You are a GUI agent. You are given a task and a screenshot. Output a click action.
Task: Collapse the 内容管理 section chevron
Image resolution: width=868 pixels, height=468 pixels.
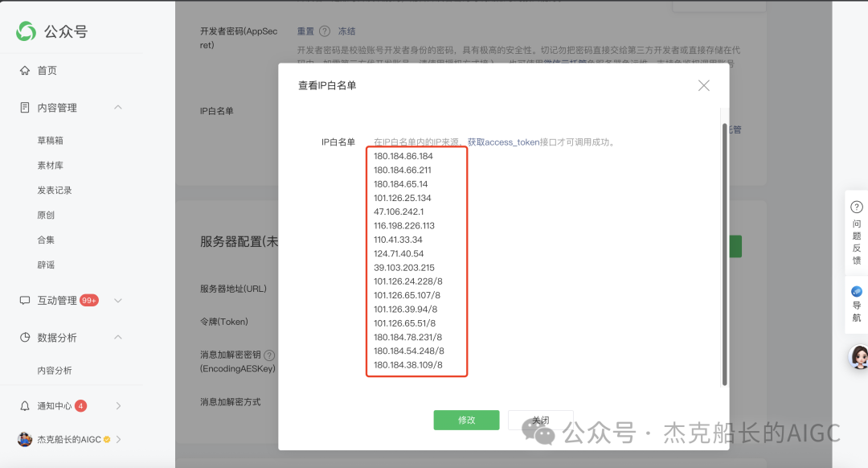118,107
